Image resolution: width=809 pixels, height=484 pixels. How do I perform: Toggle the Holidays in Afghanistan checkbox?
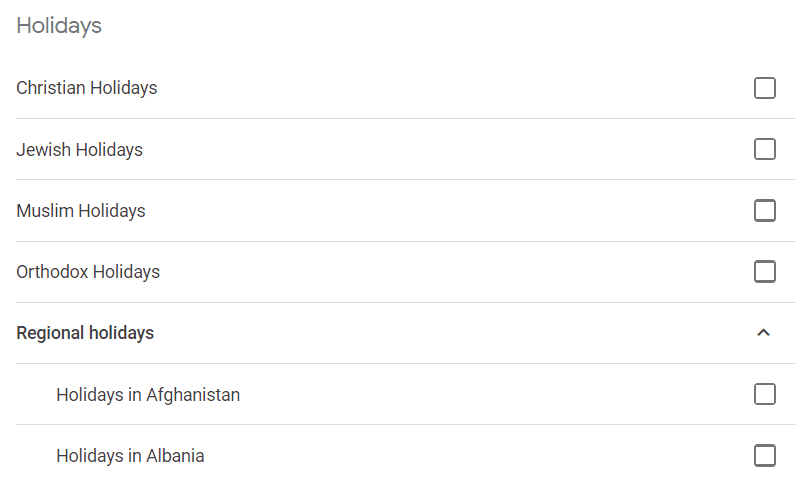click(765, 394)
